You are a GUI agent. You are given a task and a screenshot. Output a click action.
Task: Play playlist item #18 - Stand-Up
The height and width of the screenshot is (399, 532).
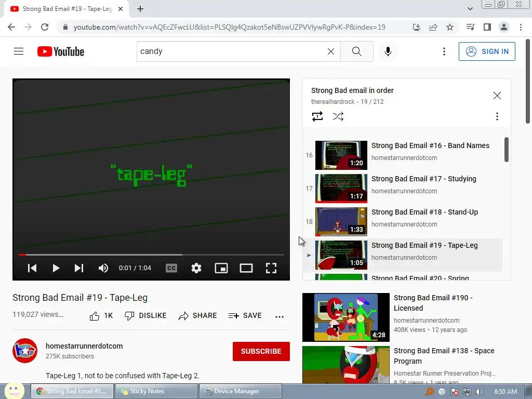[x=404, y=221]
